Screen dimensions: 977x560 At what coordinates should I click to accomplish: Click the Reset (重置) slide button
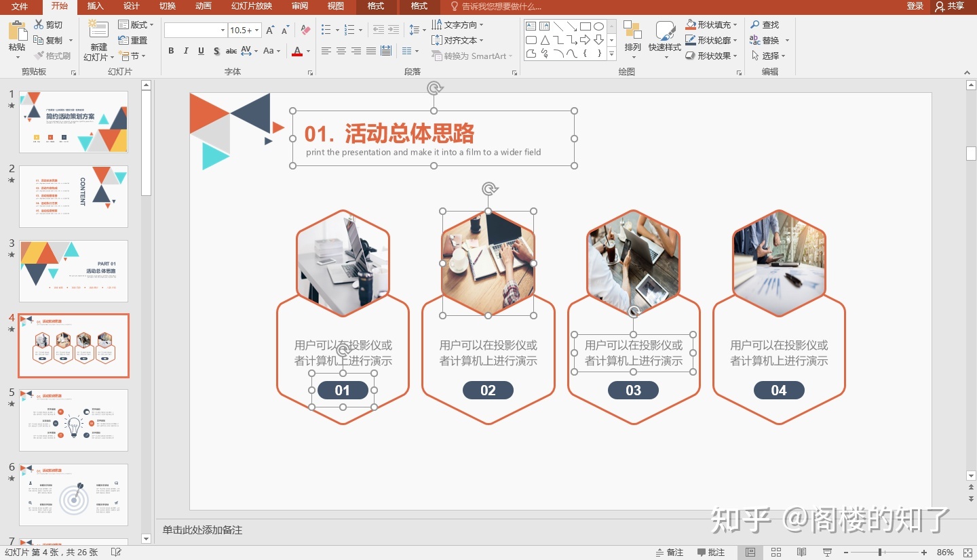coord(133,41)
